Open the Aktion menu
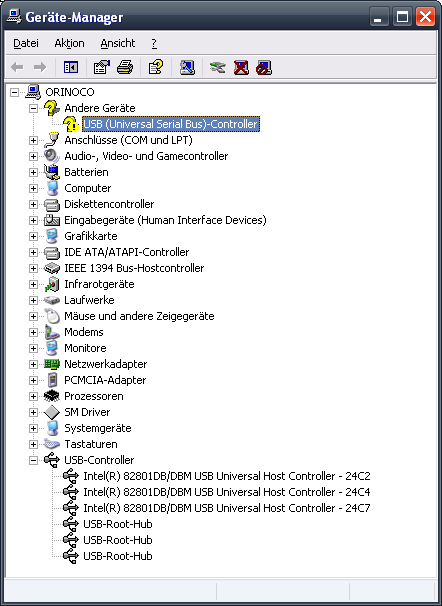This screenshot has width=442, height=606. pos(69,43)
